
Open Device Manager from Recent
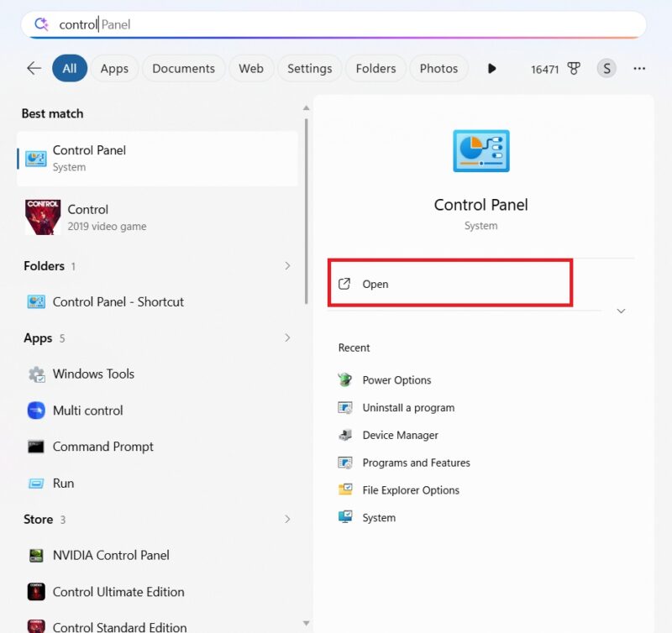(401, 435)
